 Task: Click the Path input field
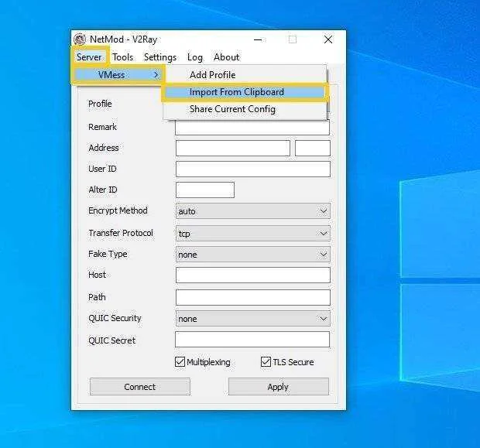point(253,297)
